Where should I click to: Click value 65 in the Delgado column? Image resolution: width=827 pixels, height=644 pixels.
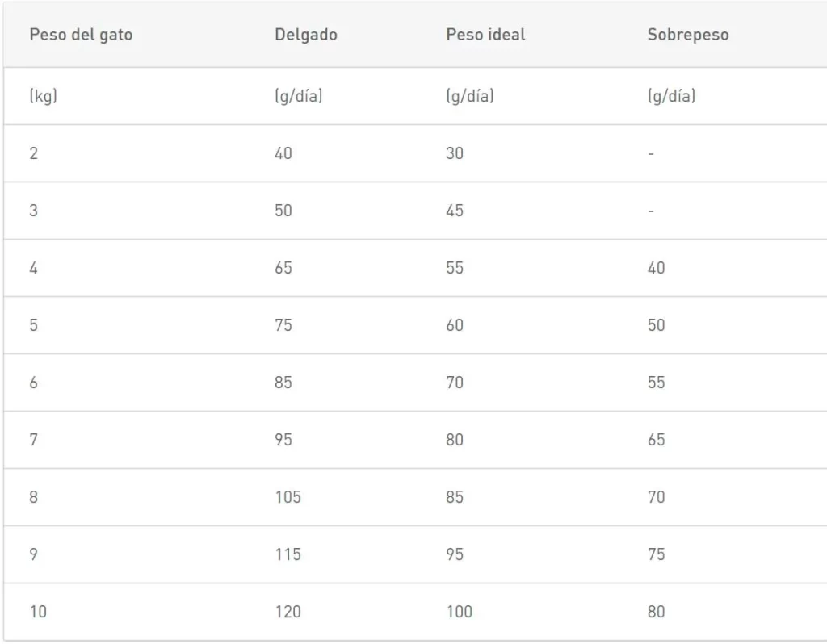tap(283, 268)
